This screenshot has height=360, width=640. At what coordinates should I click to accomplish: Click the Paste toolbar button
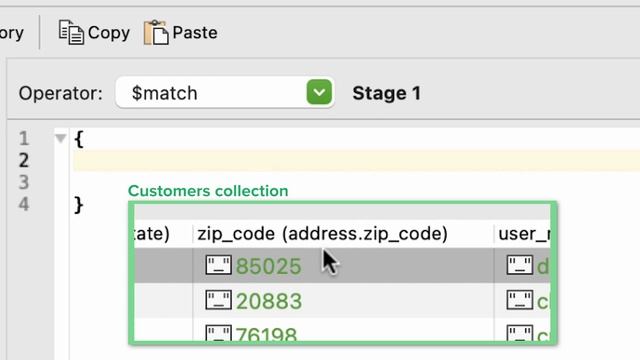pyautogui.click(x=180, y=32)
